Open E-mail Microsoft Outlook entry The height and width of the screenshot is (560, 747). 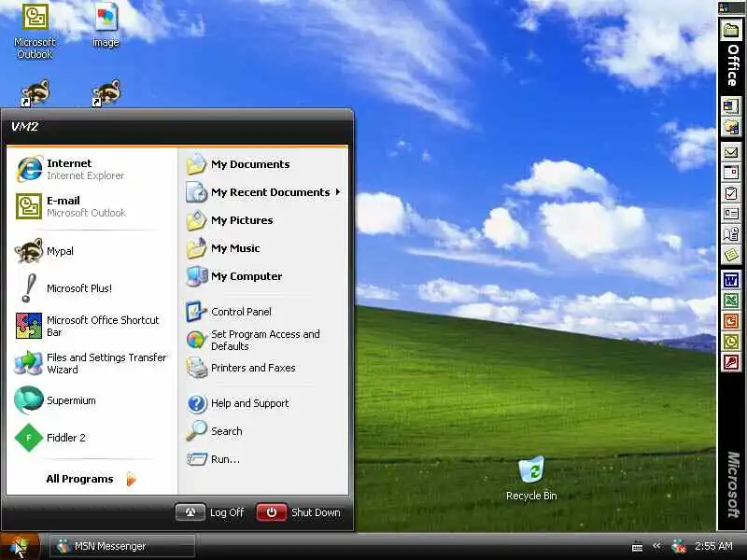click(x=92, y=206)
